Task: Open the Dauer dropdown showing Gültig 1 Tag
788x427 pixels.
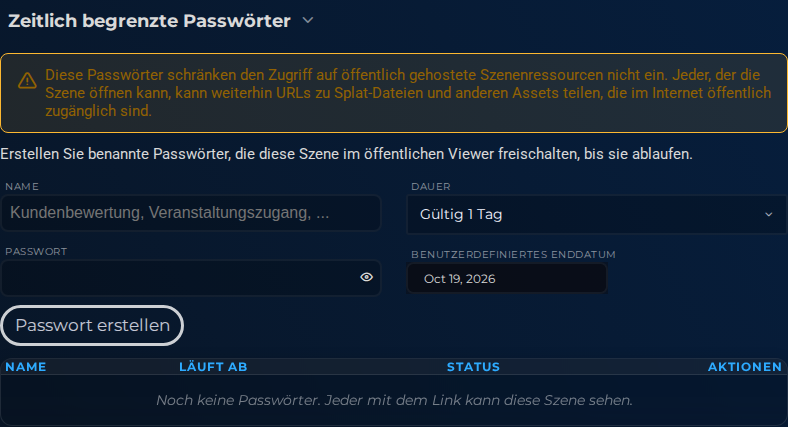Action: 596,215
